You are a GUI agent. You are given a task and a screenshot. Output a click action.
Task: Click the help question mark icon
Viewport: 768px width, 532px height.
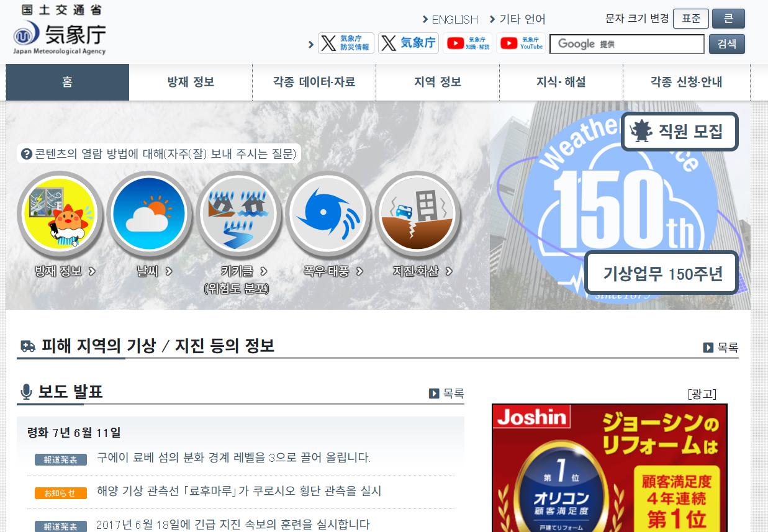pos(27,154)
